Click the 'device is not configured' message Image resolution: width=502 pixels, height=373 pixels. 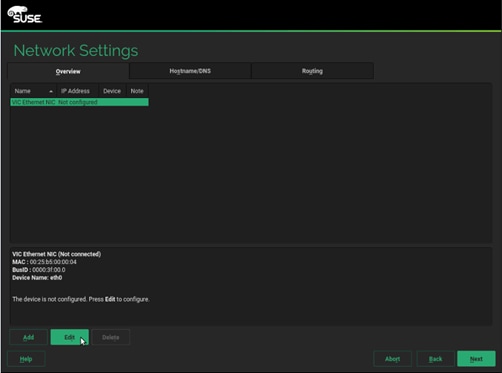[81, 299]
